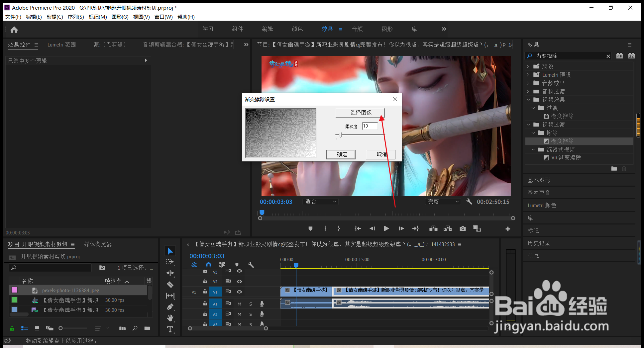
Task: Click the Mark Out button
Action: tap(339, 228)
